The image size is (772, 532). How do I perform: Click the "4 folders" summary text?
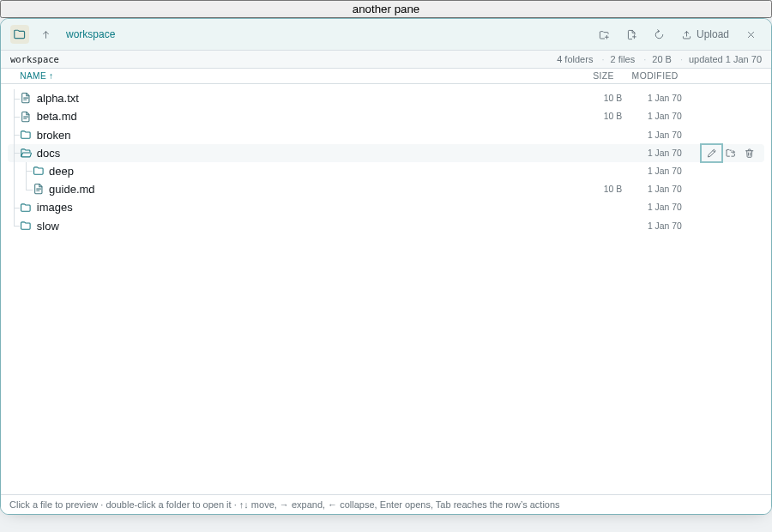click(x=575, y=59)
